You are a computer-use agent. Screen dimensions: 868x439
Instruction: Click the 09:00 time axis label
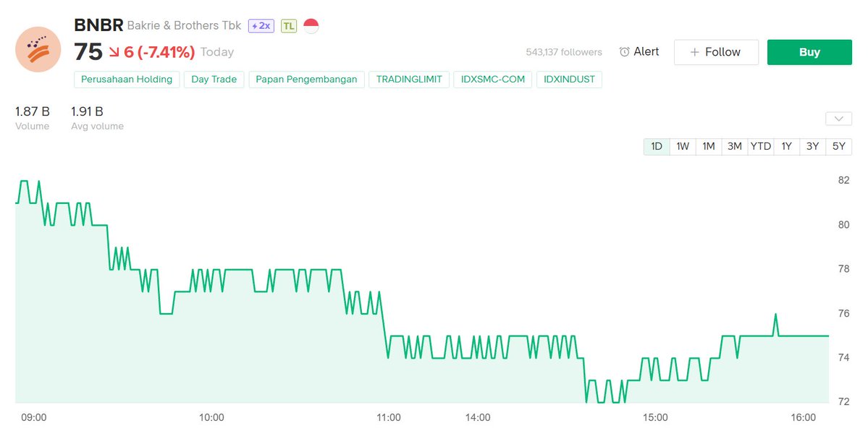click(34, 418)
